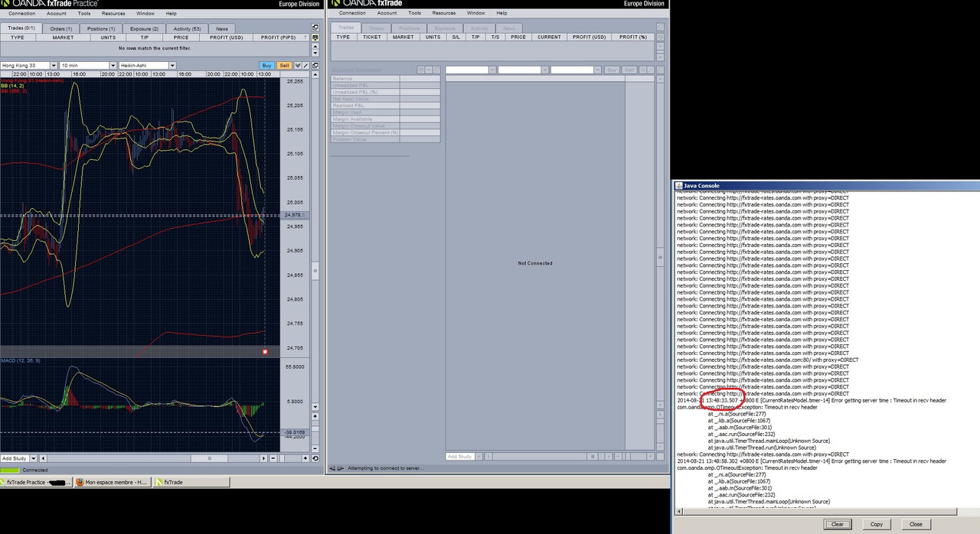The image size is (980, 534).
Task: Clear the Java Console output
Action: (x=838, y=524)
